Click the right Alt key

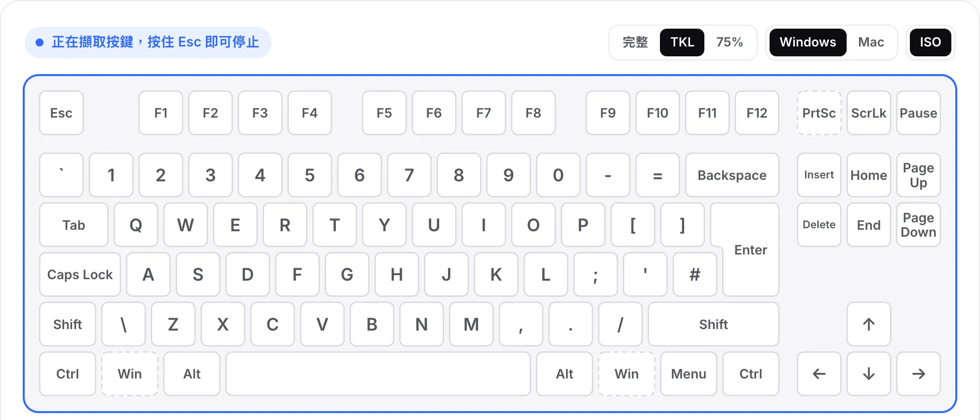coord(565,374)
